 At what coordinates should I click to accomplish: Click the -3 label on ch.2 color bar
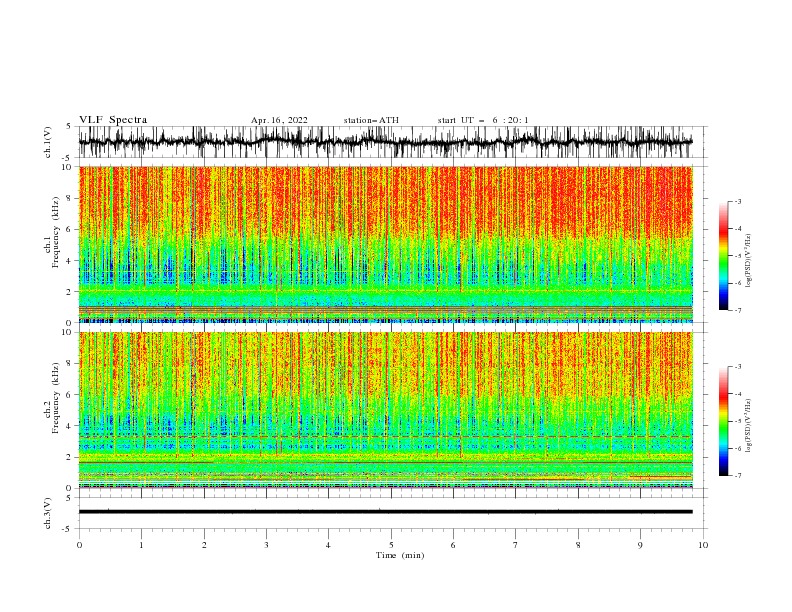(x=738, y=367)
